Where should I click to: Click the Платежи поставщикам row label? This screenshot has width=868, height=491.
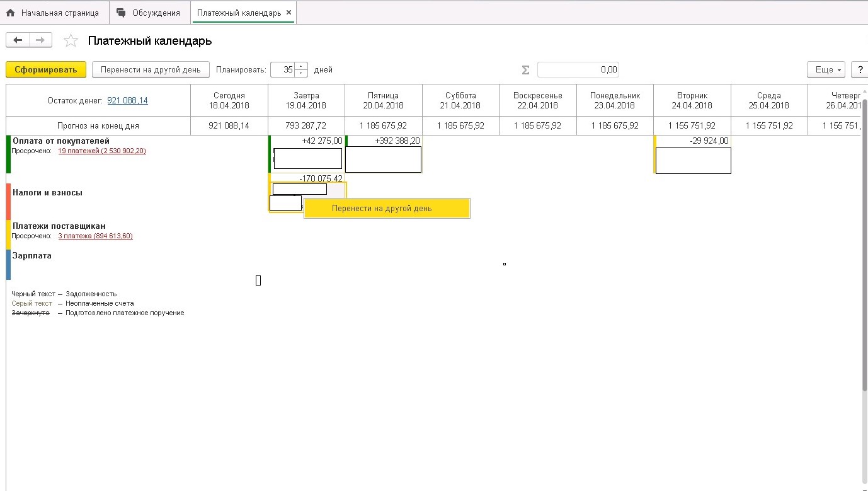(x=59, y=226)
